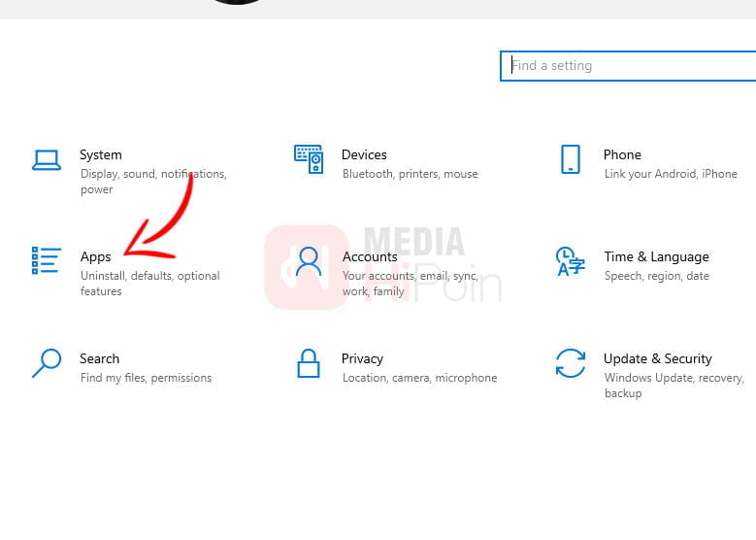Open the Phone settings heading
756x540 pixels.
point(622,154)
